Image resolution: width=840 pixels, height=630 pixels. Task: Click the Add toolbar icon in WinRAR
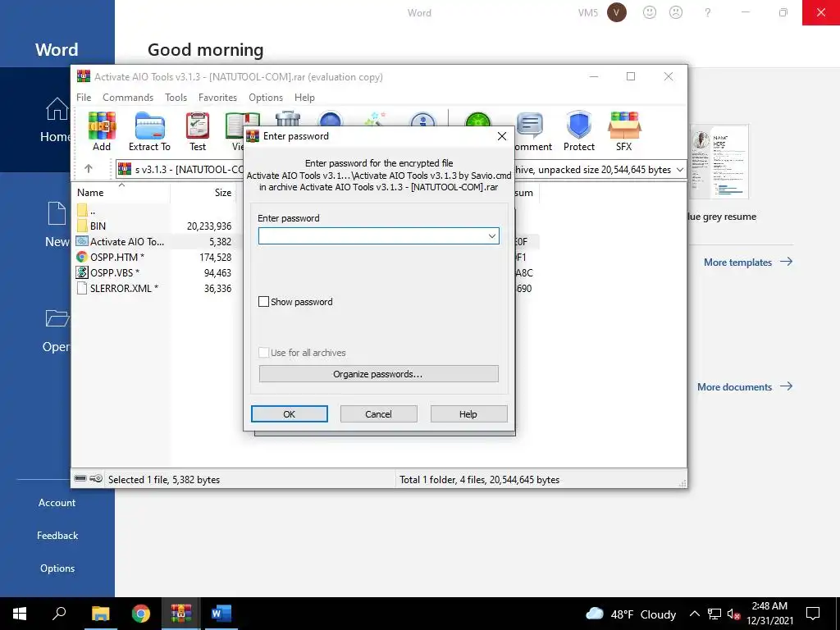coord(102,131)
